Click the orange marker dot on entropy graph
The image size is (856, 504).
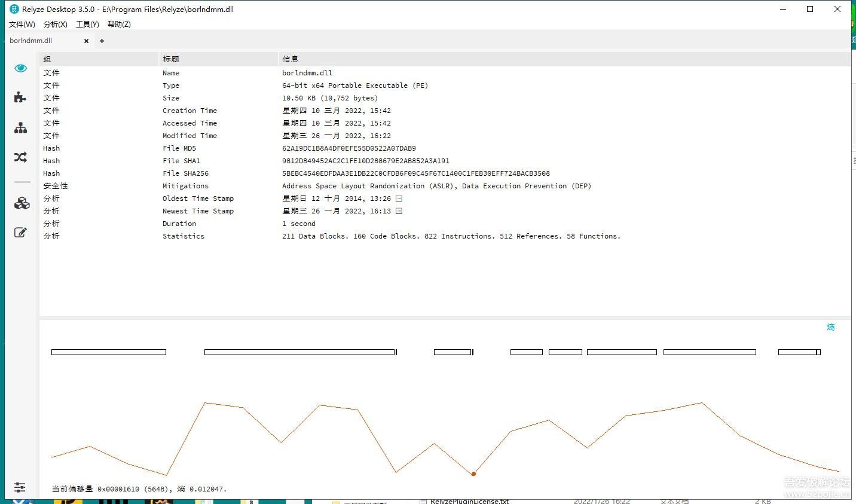473,474
